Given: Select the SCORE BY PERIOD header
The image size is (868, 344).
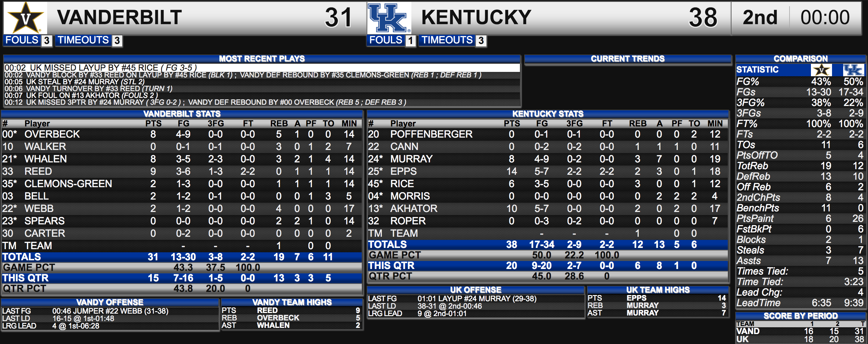Looking at the screenshot, I should [x=800, y=316].
